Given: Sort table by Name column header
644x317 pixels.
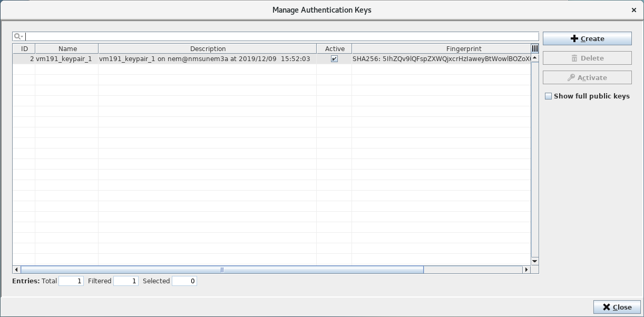Looking at the screenshot, I should pos(67,48).
